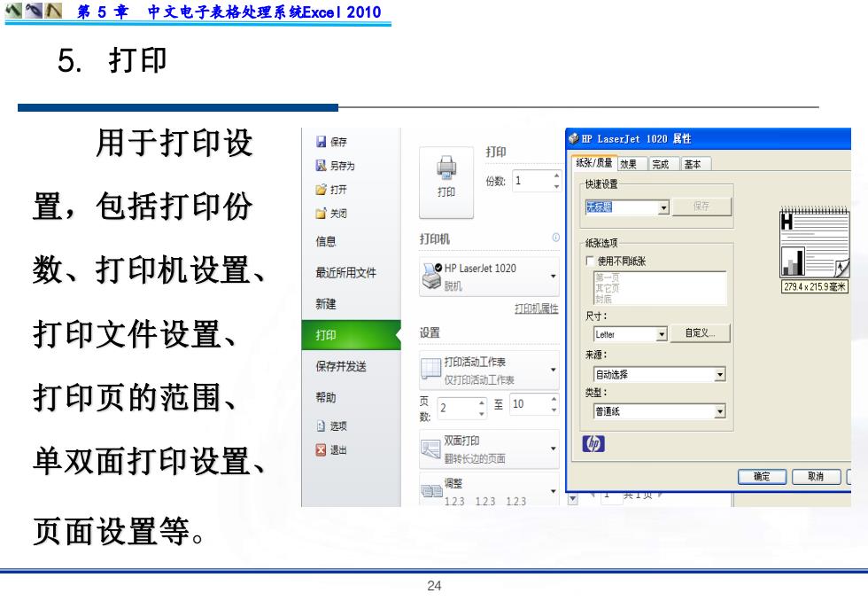Select 最近所用文件 menu item
The image size is (868, 601).
coord(345,272)
